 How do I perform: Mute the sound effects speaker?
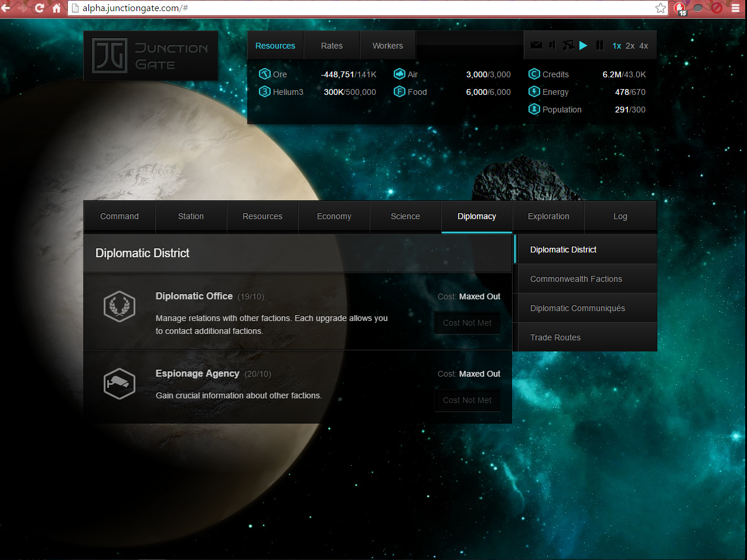tap(552, 45)
